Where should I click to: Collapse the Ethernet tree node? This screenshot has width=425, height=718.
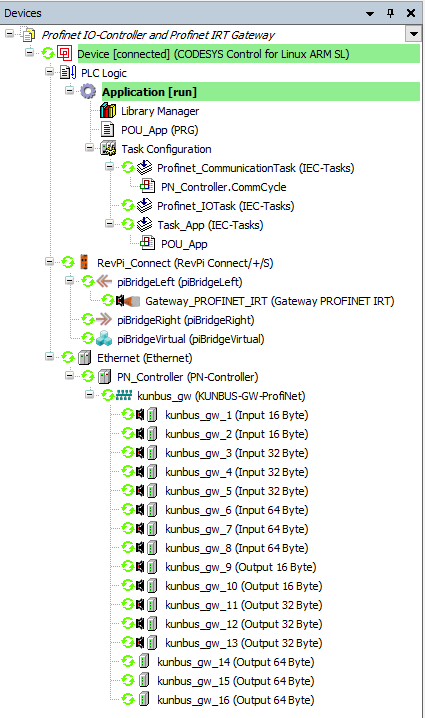50,356
